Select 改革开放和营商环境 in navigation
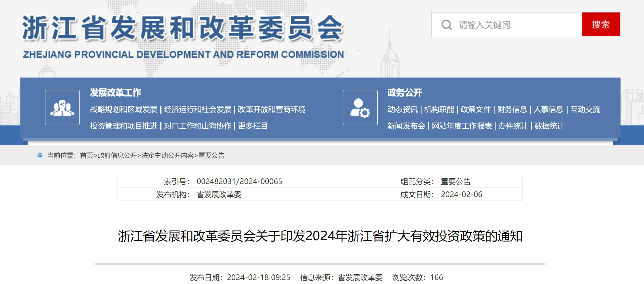Screen dimensions: 644x284 point(272,109)
